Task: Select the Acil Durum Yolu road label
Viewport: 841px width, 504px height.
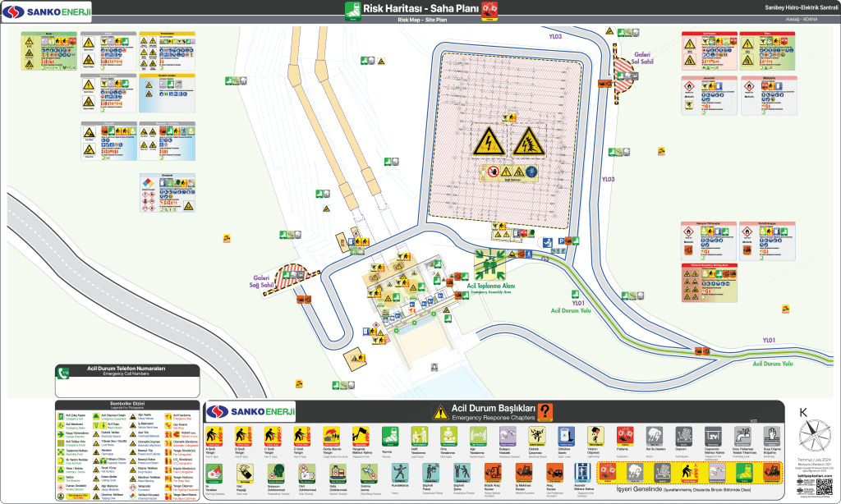Action: coord(572,310)
